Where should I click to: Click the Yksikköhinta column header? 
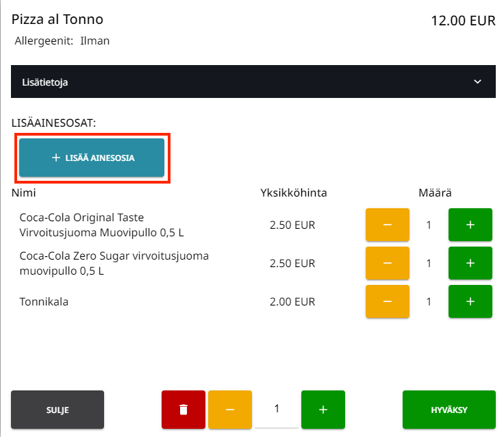click(x=293, y=192)
